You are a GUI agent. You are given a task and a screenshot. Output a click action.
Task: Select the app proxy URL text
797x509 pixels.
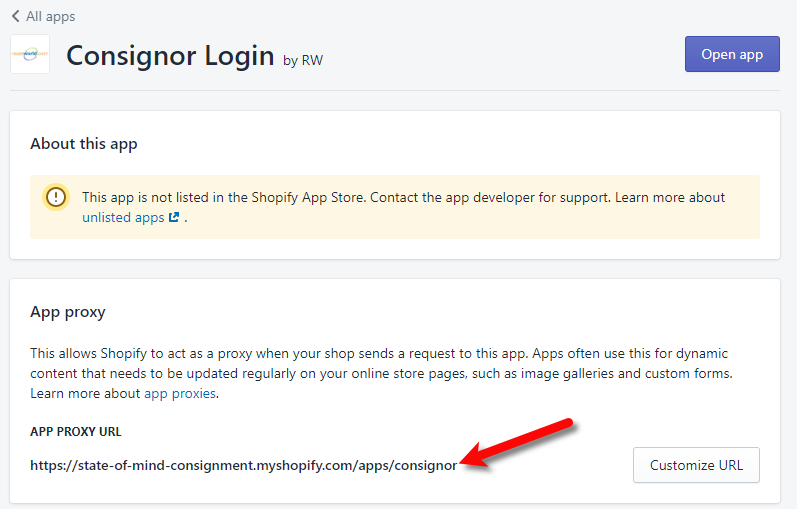(244, 466)
